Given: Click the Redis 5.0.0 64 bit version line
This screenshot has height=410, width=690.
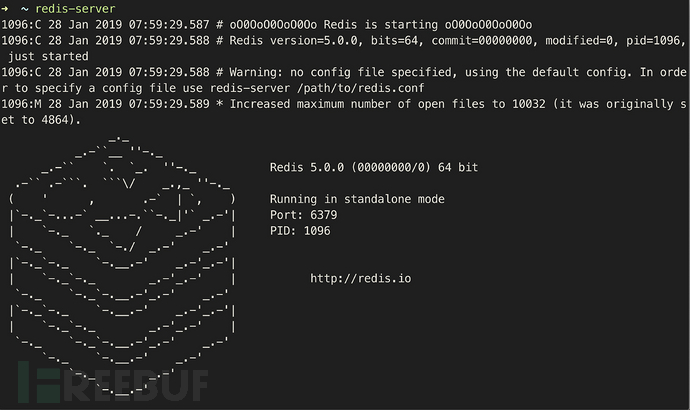Looking at the screenshot, I should [x=374, y=168].
